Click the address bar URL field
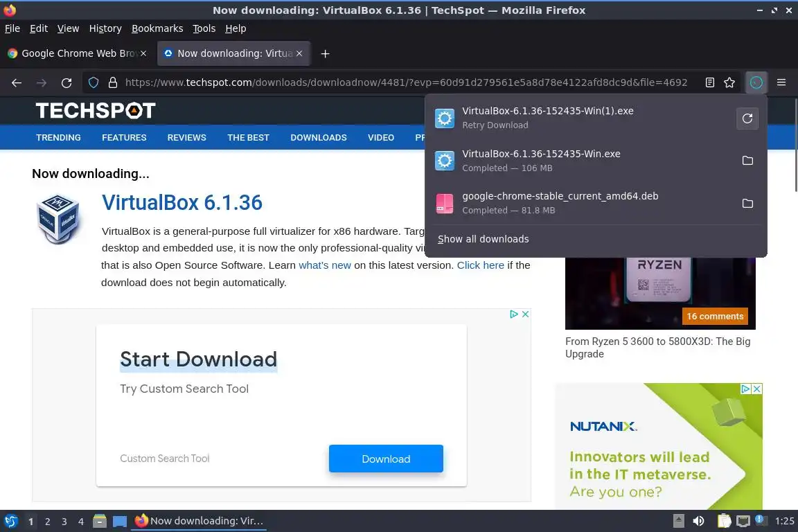The height and width of the screenshot is (532, 798). pos(406,82)
